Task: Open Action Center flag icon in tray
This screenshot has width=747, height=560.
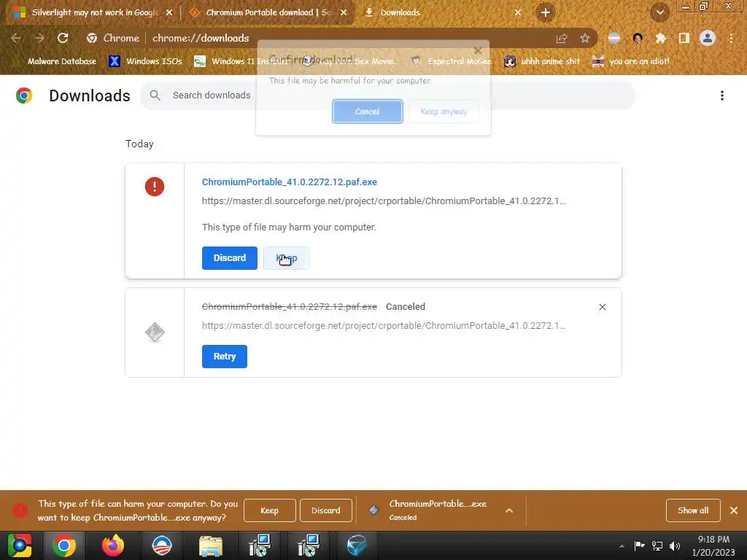Action: click(639, 545)
